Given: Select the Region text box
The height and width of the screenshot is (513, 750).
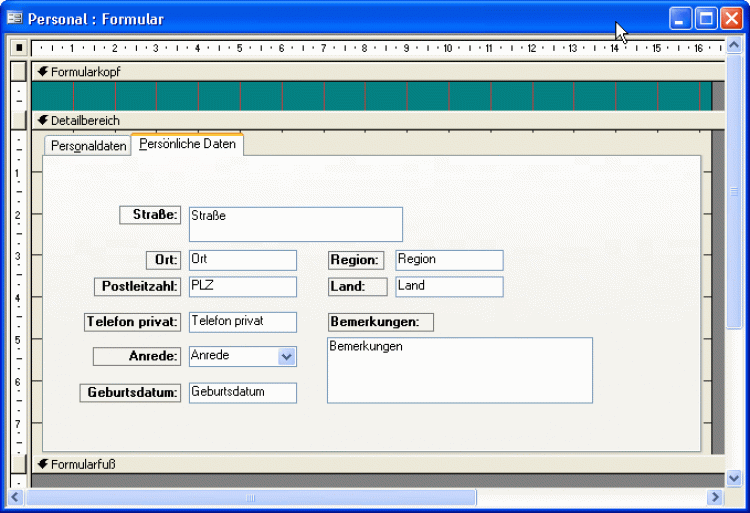Looking at the screenshot, I should (449, 260).
